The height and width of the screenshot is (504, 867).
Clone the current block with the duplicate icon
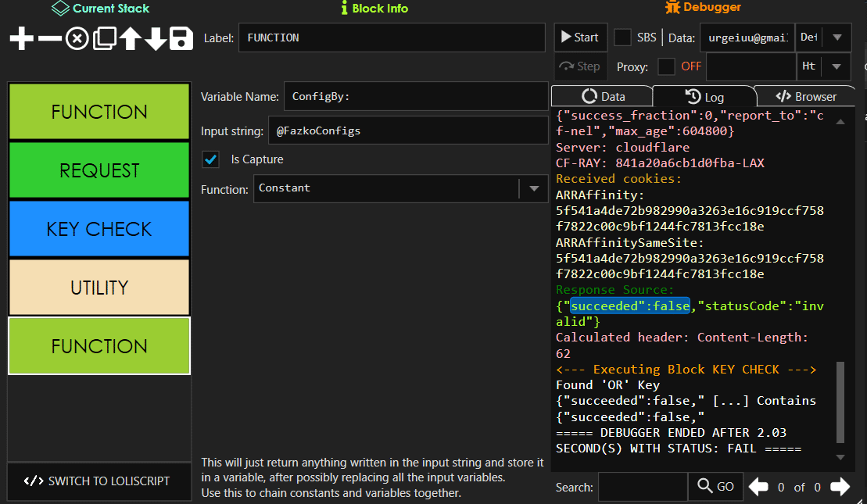click(x=102, y=38)
